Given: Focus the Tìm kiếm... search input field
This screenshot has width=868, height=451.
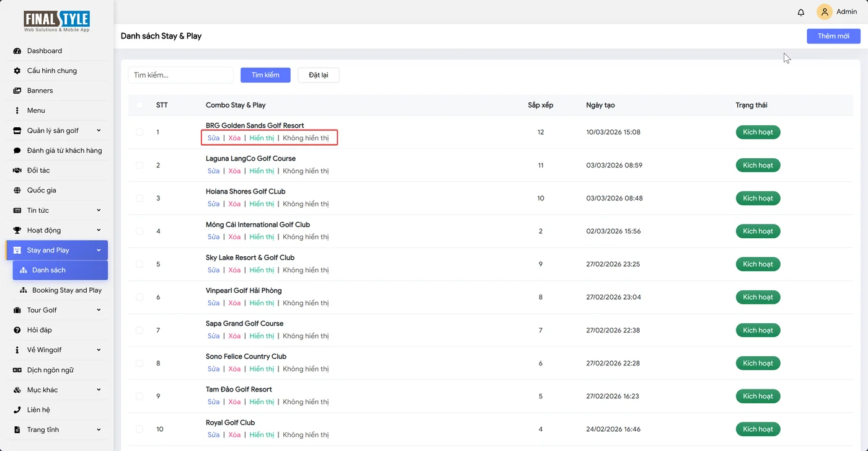Looking at the screenshot, I should [180, 75].
